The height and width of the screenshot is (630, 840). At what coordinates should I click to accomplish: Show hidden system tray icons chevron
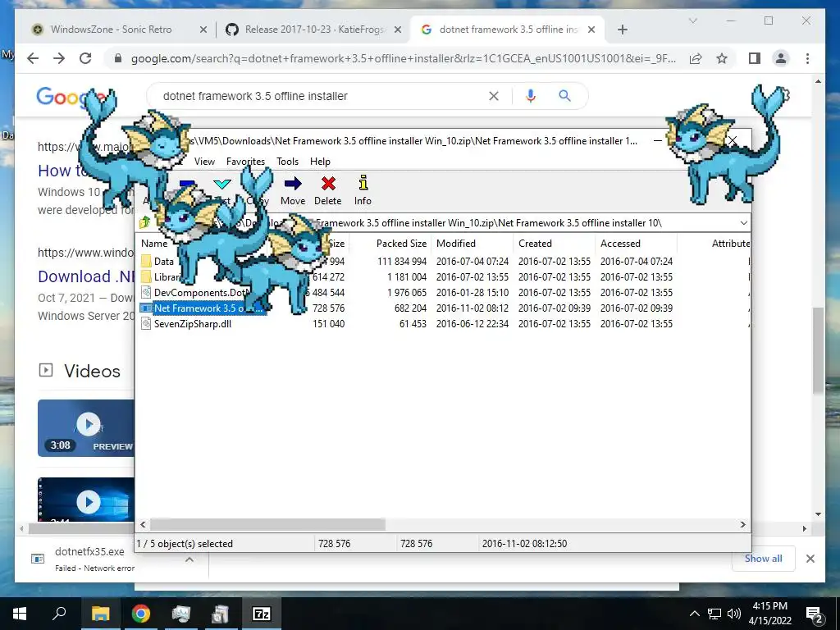coord(694,614)
